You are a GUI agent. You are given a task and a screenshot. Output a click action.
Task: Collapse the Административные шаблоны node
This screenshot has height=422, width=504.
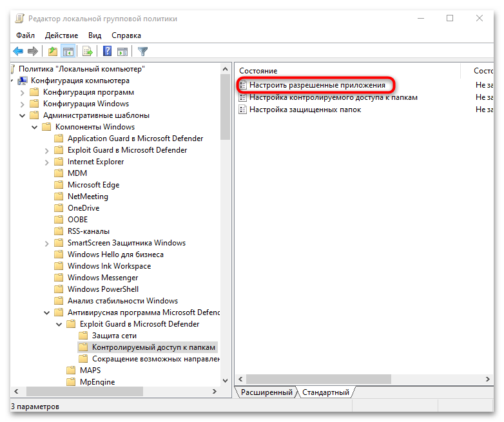pyautogui.click(x=22, y=116)
